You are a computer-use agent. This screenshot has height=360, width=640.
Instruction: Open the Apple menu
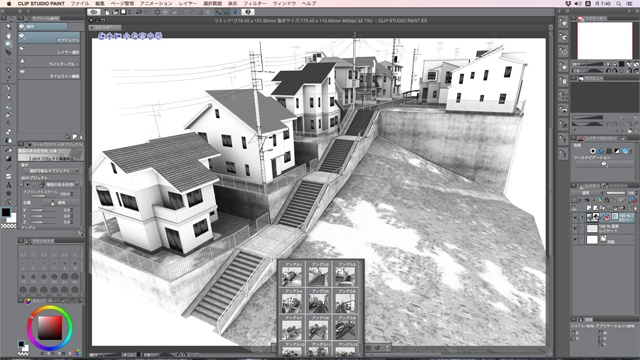pyautogui.click(x=9, y=3)
